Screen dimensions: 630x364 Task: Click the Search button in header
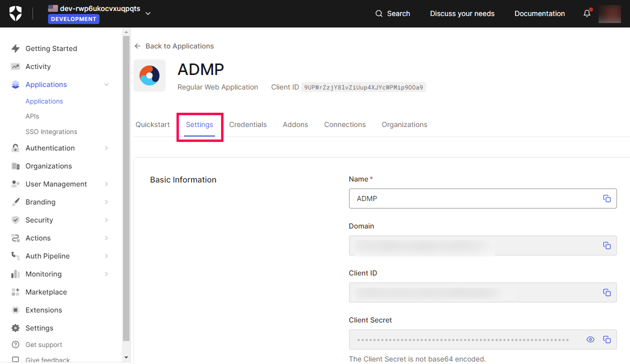(x=392, y=13)
